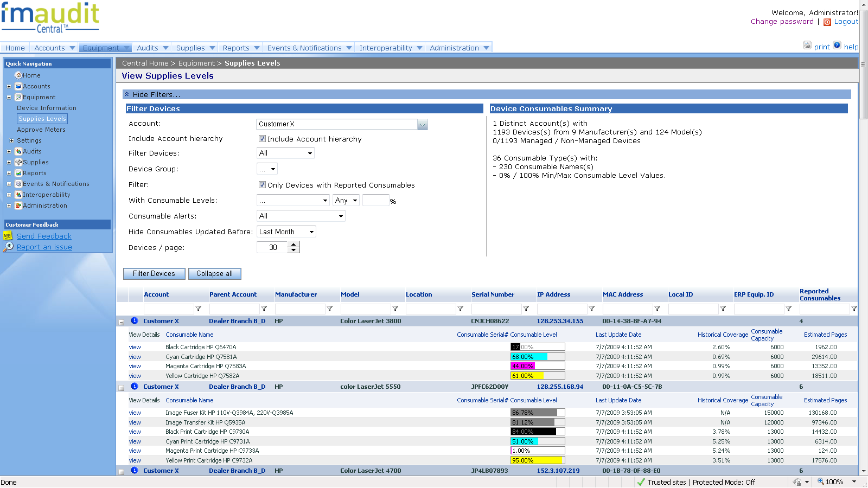Open the Account CustomerX dropdown

click(423, 124)
